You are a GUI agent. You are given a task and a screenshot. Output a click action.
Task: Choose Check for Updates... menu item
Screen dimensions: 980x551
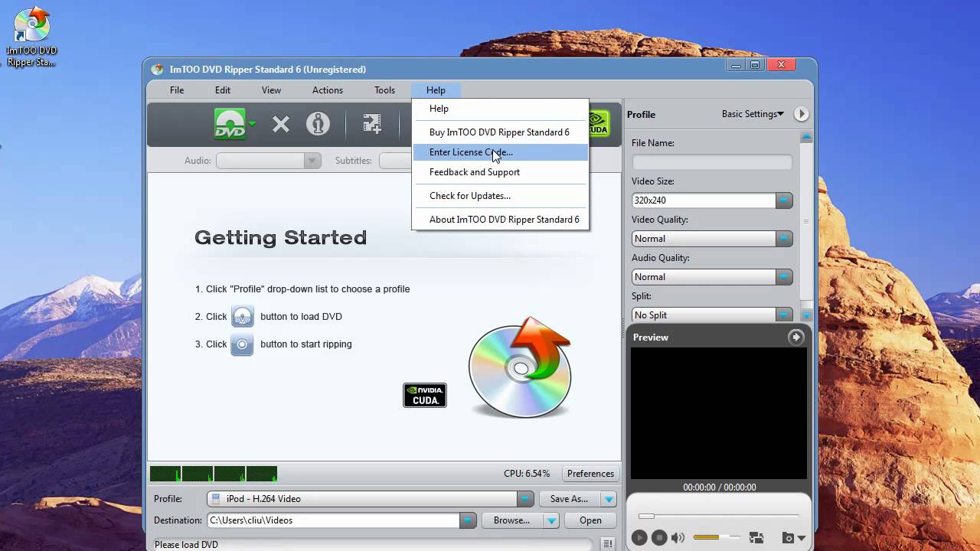click(x=501, y=196)
